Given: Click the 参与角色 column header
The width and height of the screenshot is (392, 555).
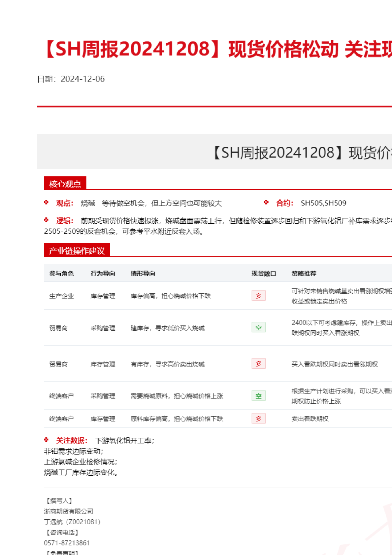Looking at the screenshot, I should [61, 274].
